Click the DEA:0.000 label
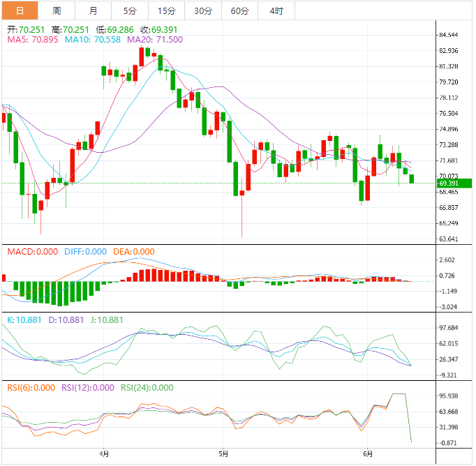476x466 pixels. coord(133,251)
